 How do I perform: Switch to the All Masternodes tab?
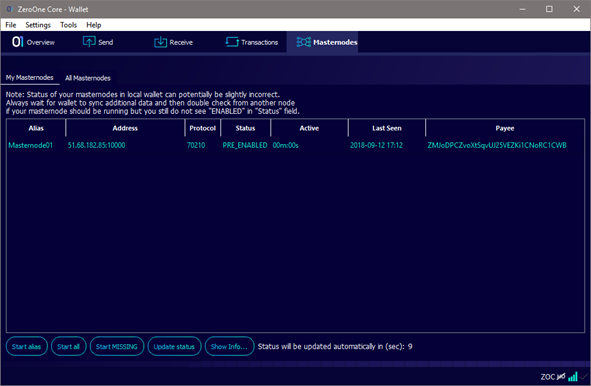[x=87, y=78]
